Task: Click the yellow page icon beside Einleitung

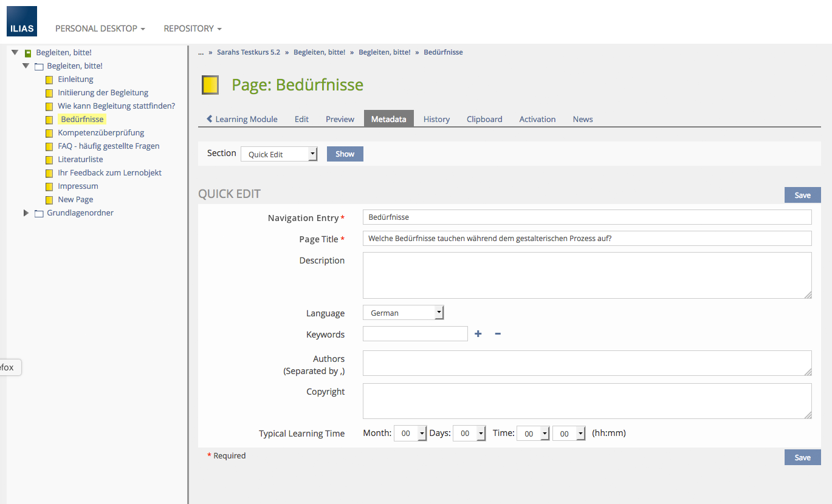Action: [x=49, y=80]
